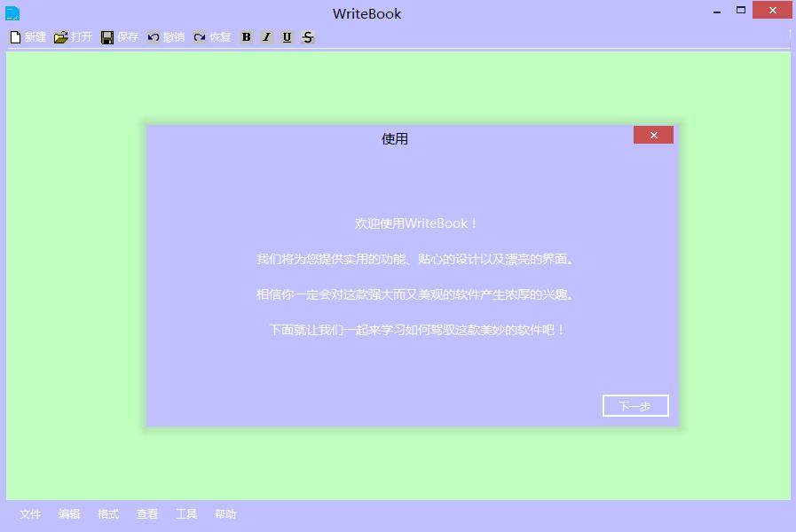
Task: Toggle italic formatting (I)
Action: pos(266,37)
